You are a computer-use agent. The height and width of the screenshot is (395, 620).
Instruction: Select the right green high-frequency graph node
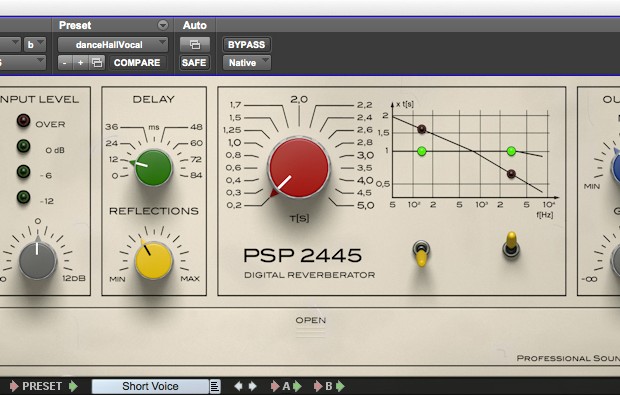511,151
